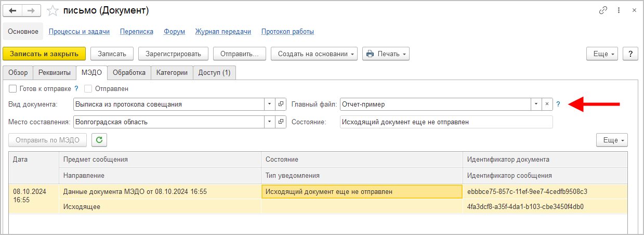Clear the Главный файл field

547,104
